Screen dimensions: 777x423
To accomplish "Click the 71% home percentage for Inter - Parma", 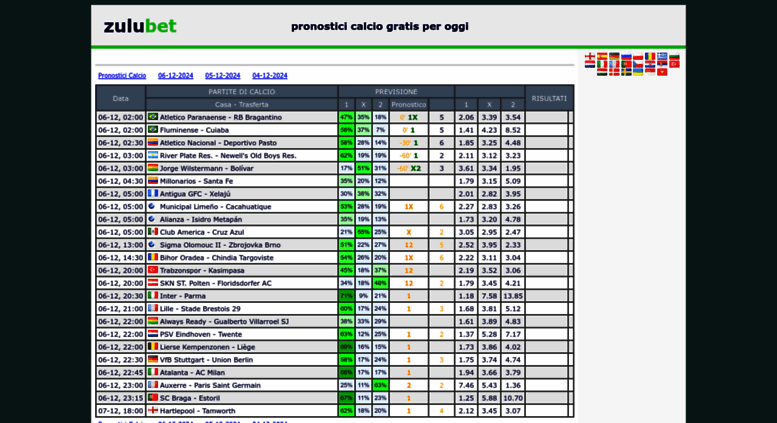I will click(x=346, y=296).
